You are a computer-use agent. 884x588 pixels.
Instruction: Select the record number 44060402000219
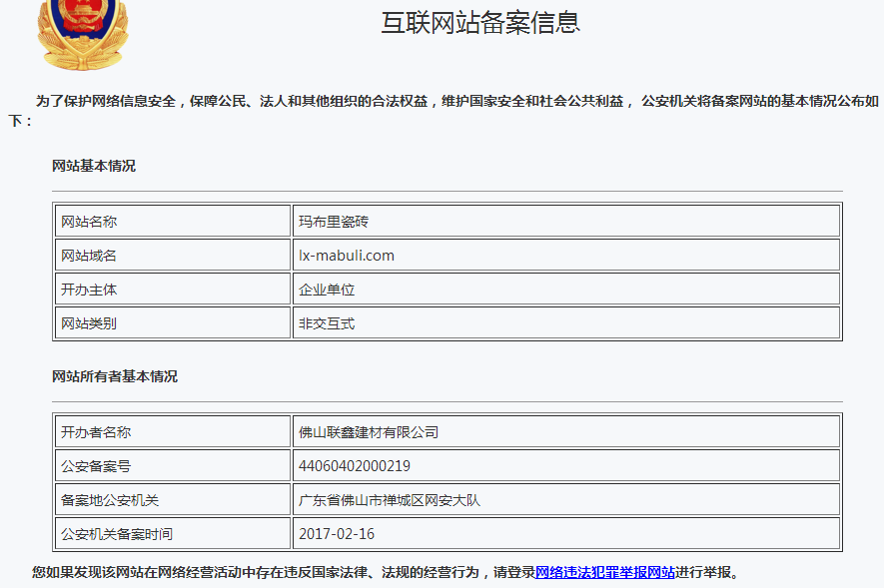tap(354, 466)
